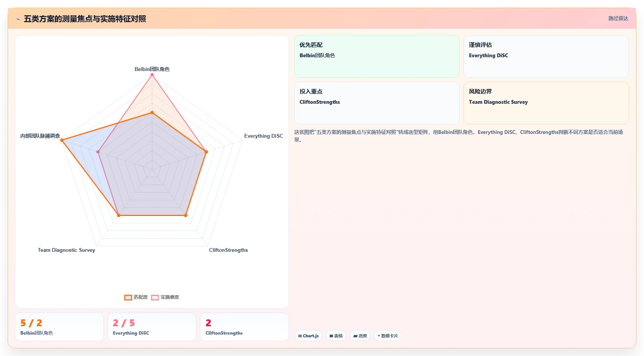Click the orange data point at 内部团队脉搏调查 vertex
Image resolution: width=644 pixels, height=356 pixels.
pos(62,140)
